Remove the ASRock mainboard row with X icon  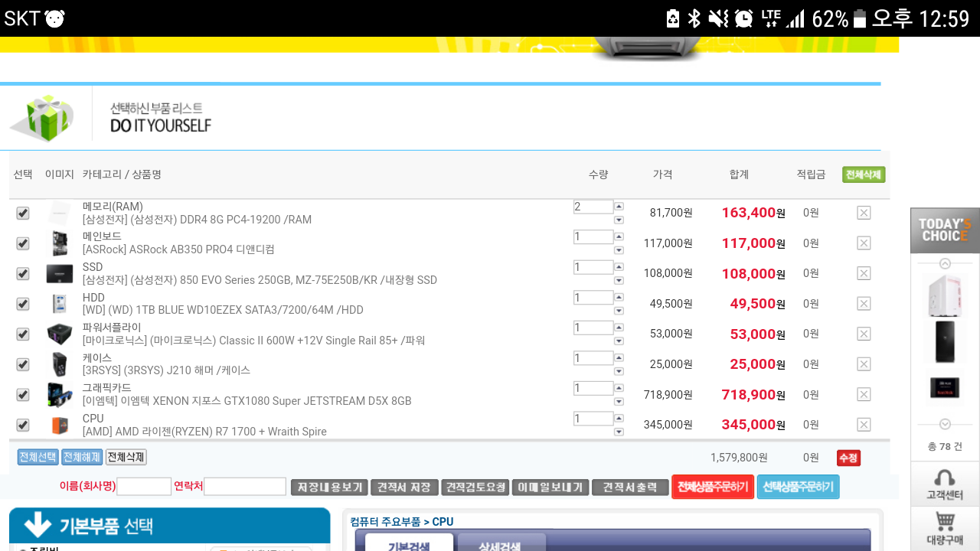pyautogui.click(x=864, y=243)
